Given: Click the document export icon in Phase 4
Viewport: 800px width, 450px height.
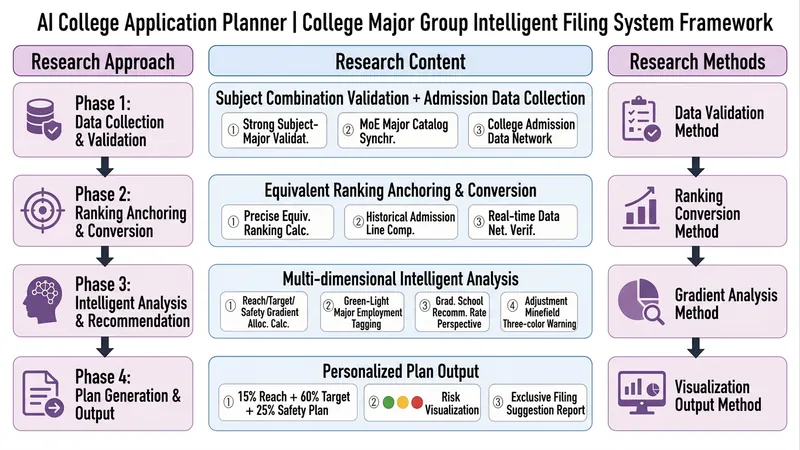Looking at the screenshot, I should tap(43, 394).
